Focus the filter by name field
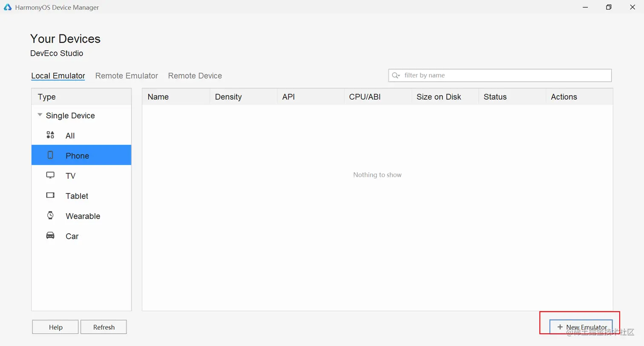The width and height of the screenshot is (644, 346). click(x=500, y=75)
